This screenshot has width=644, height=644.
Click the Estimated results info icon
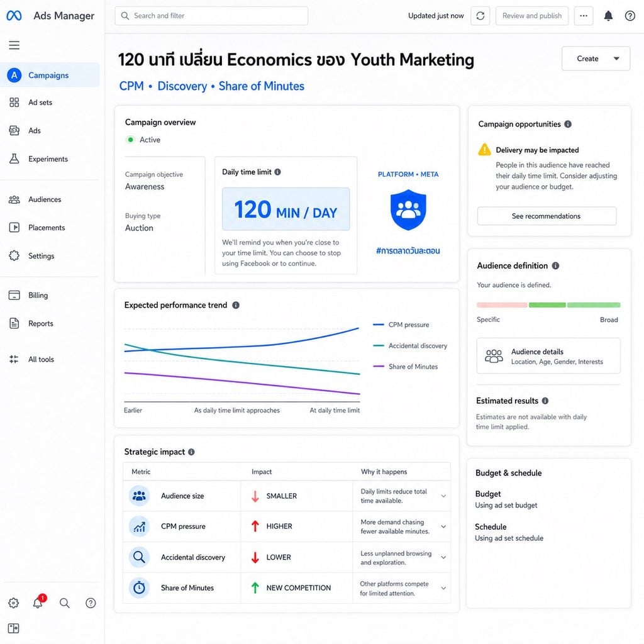pos(545,401)
